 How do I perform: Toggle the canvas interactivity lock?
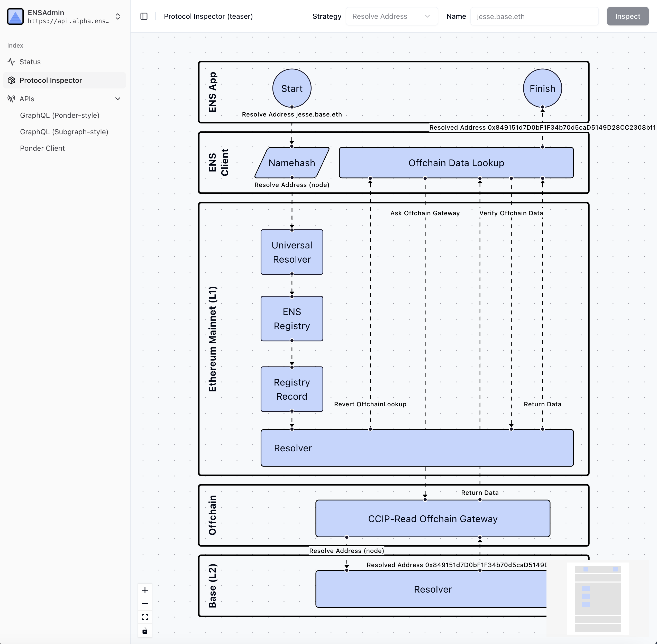pos(145,630)
